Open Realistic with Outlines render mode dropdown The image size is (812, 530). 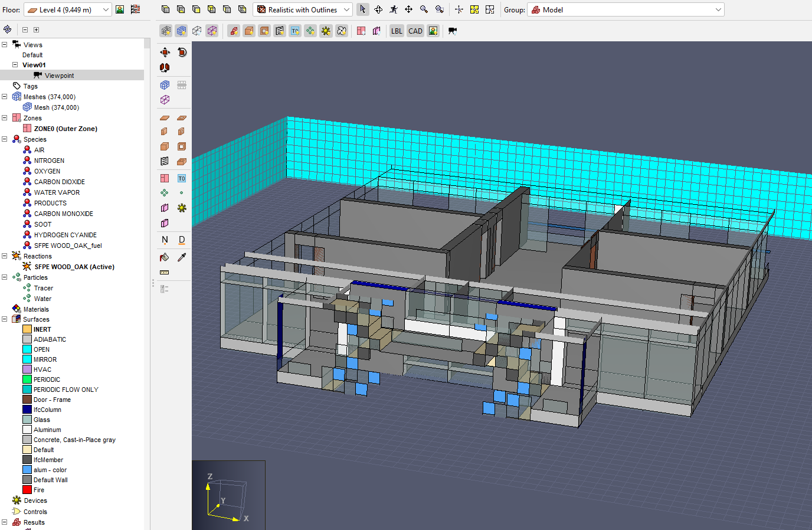[302, 9]
